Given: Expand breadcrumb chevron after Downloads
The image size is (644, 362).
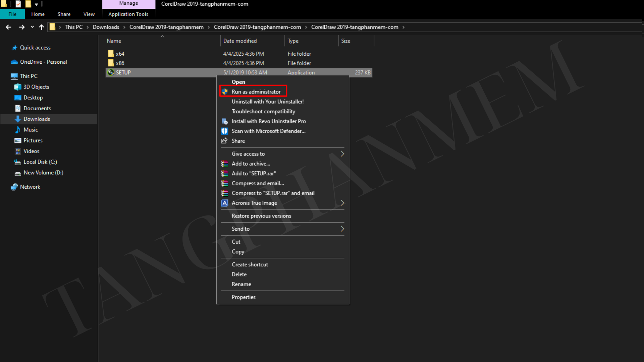Looking at the screenshot, I should [x=124, y=27].
